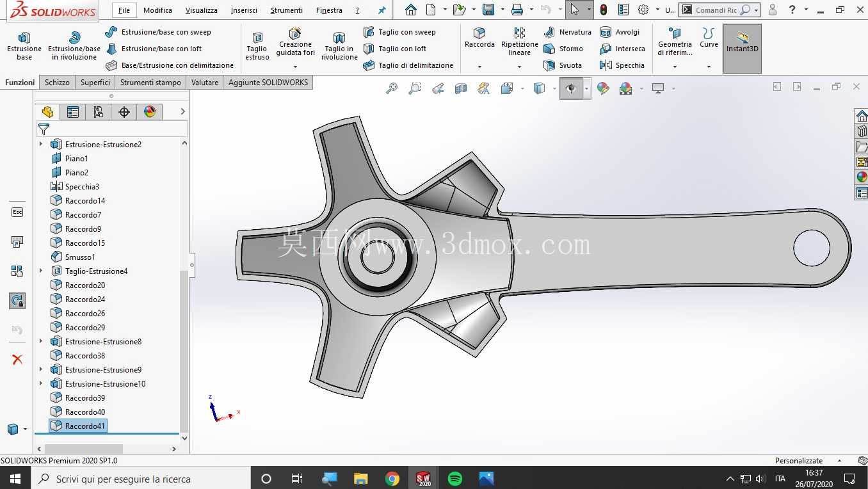868x489 pixels.
Task: Open Spotify from Windows taskbar
Action: tap(455, 478)
